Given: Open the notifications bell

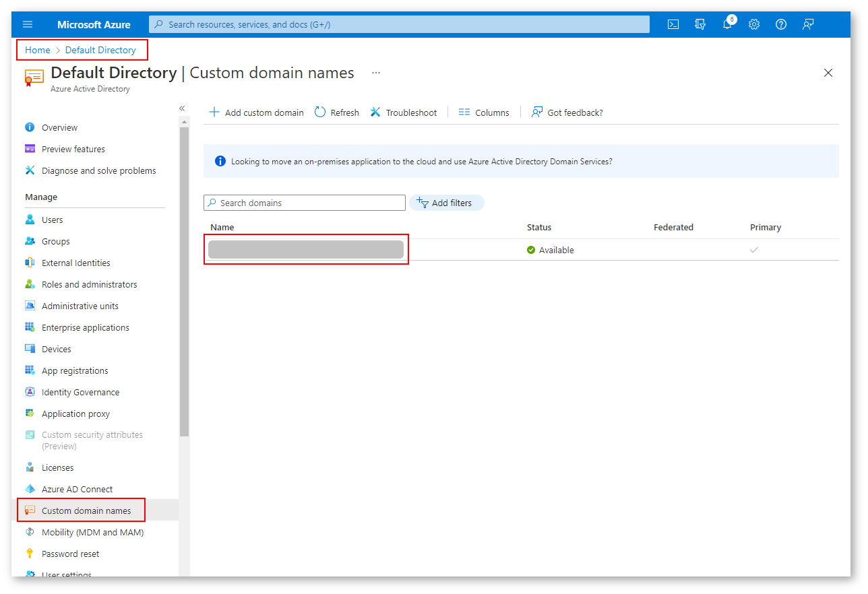Looking at the screenshot, I should (727, 24).
